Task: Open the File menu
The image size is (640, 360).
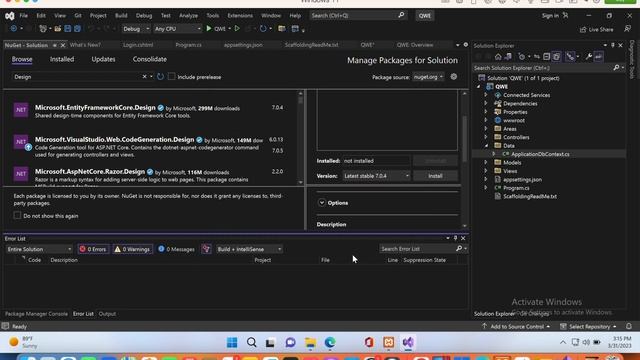Action: point(24,16)
